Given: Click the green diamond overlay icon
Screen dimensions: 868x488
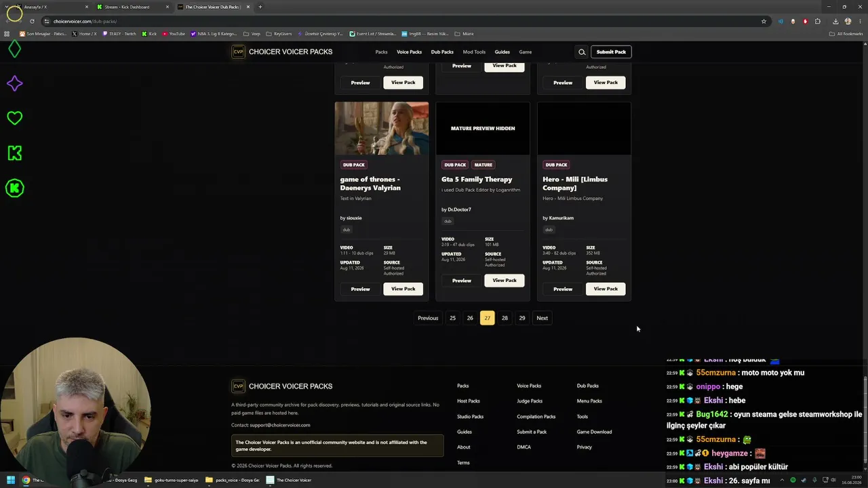Looking at the screenshot, I should (14, 49).
